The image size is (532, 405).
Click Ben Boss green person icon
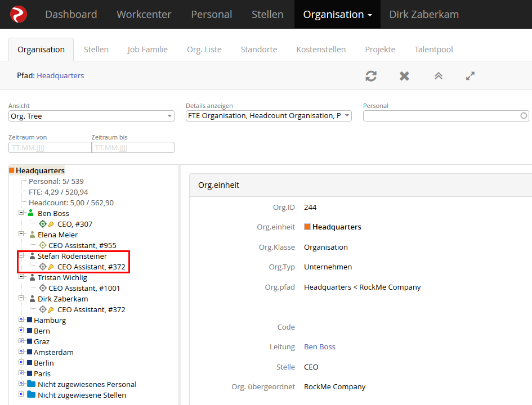pos(31,213)
